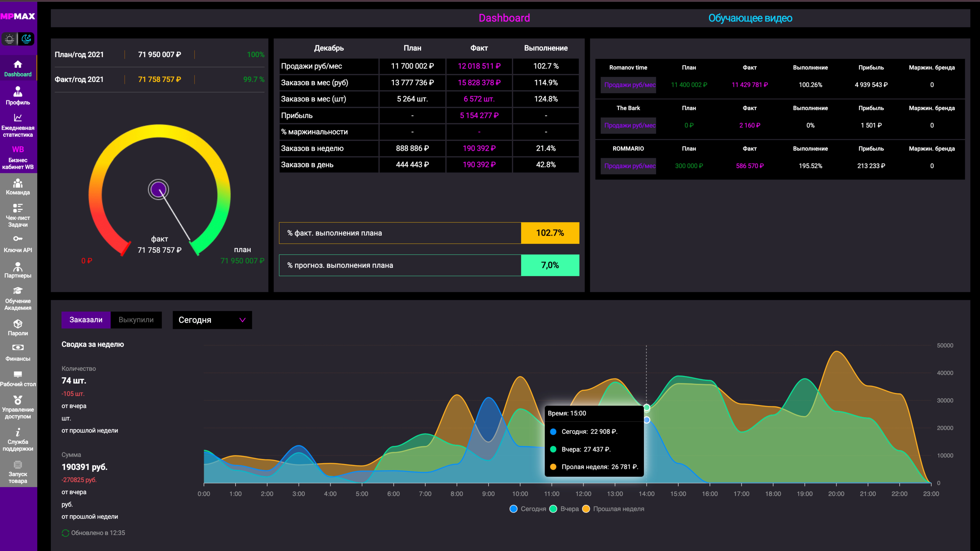Open the Команда team icon
Screen dimensions: 980x551
pos(18,183)
